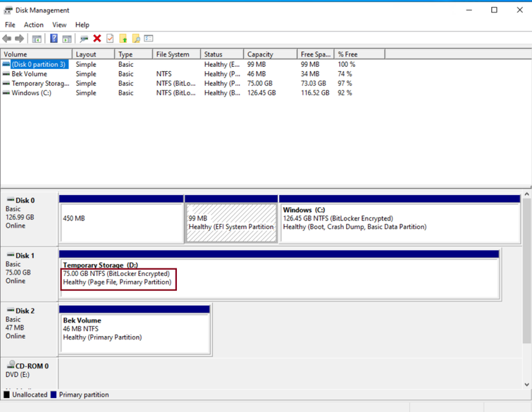532x412 pixels.
Task: Open the Action menu
Action: pyautogui.click(x=34, y=25)
